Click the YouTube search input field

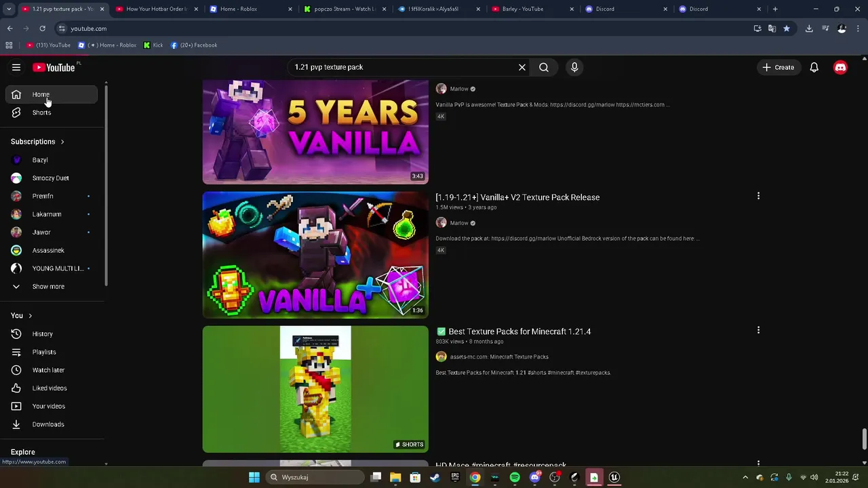pyautogui.click(x=402, y=67)
